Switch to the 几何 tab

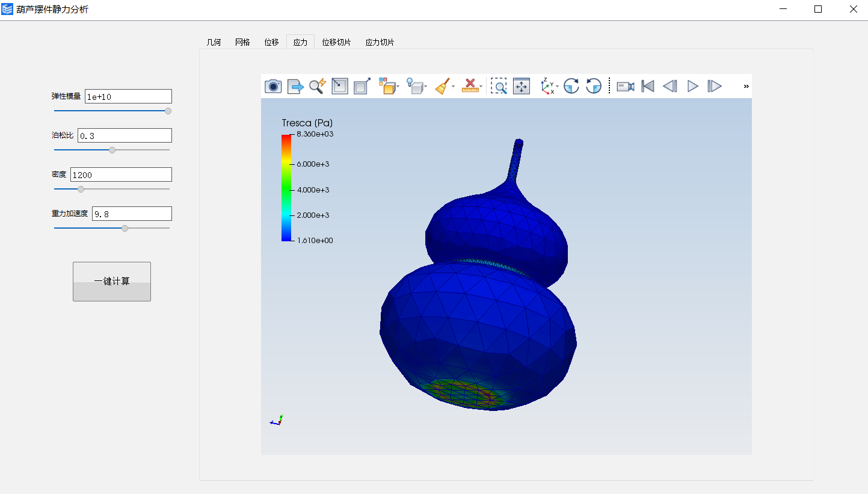[214, 42]
